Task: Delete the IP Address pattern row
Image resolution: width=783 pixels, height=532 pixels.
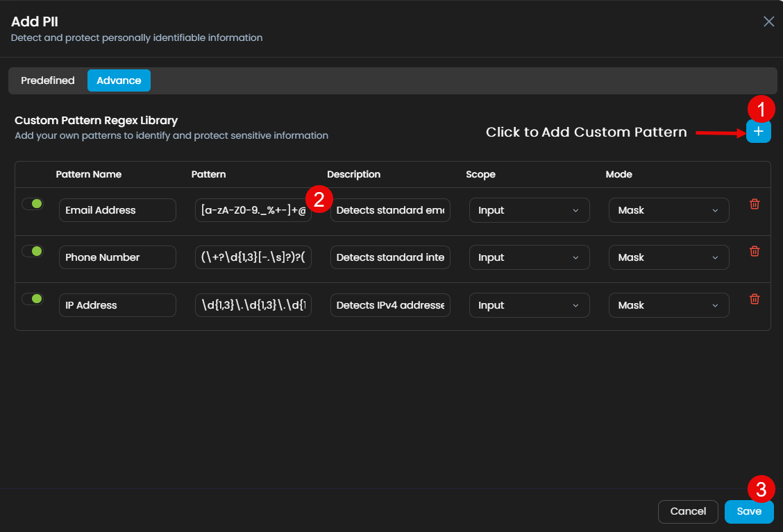Action: 755,299
